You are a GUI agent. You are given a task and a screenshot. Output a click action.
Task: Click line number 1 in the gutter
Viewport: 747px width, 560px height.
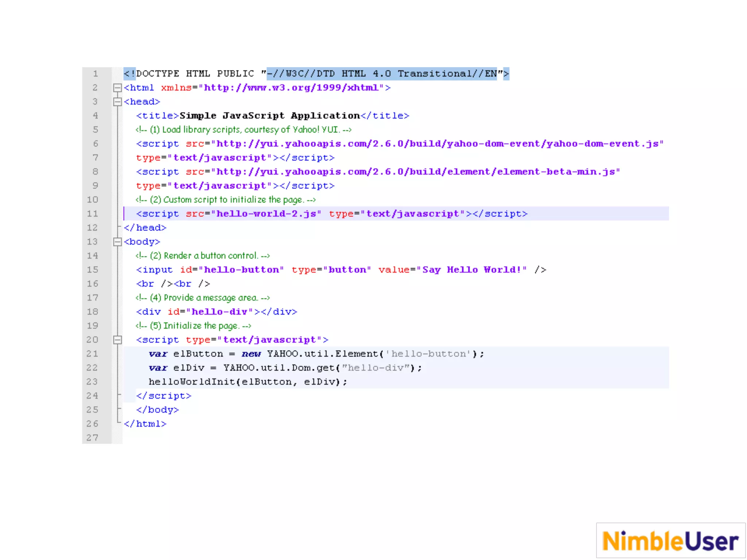coord(95,74)
